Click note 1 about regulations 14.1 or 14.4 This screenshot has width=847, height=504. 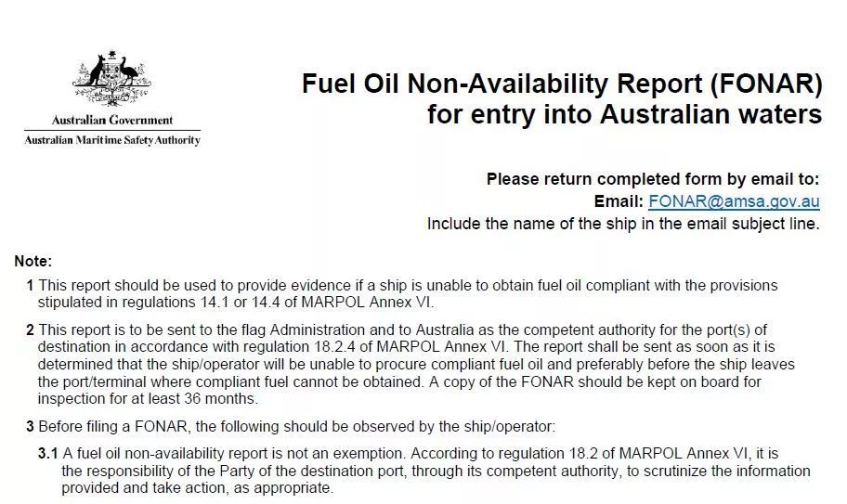pos(402,293)
